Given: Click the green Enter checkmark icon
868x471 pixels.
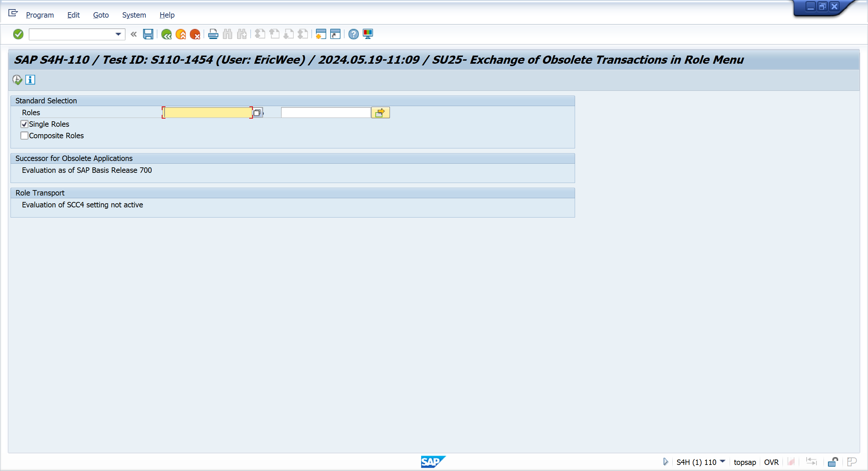Looking at the screenshot, I should click(x=18, y=34).
